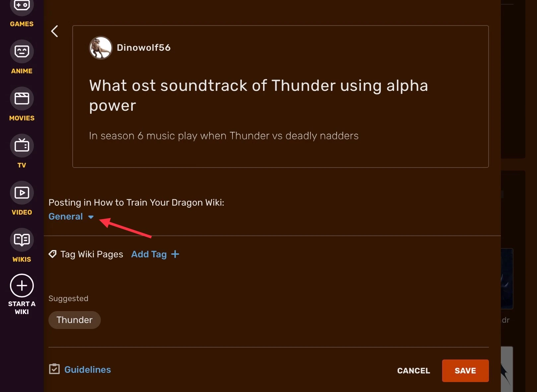Image resolution: width=537 pixels, height=392 pixels.
Task: Save the post changes
Action: tap(465, 371)
